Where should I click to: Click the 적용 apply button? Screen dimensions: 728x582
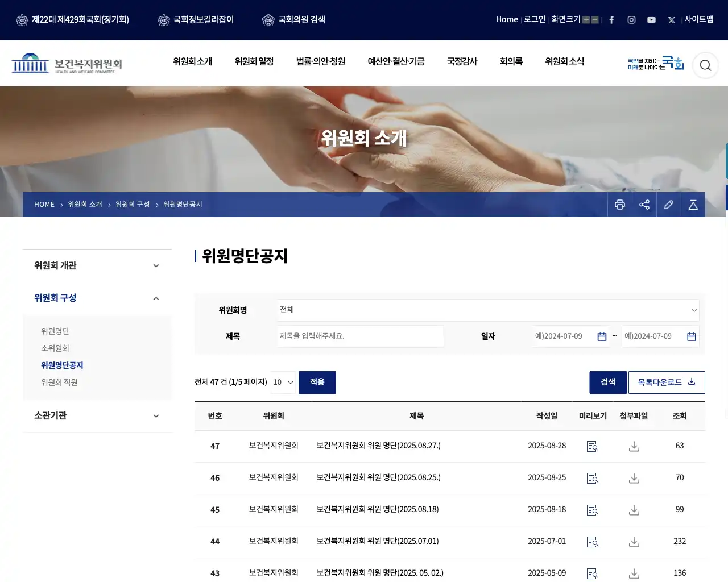pyautogui.click(x=317, y=383)
